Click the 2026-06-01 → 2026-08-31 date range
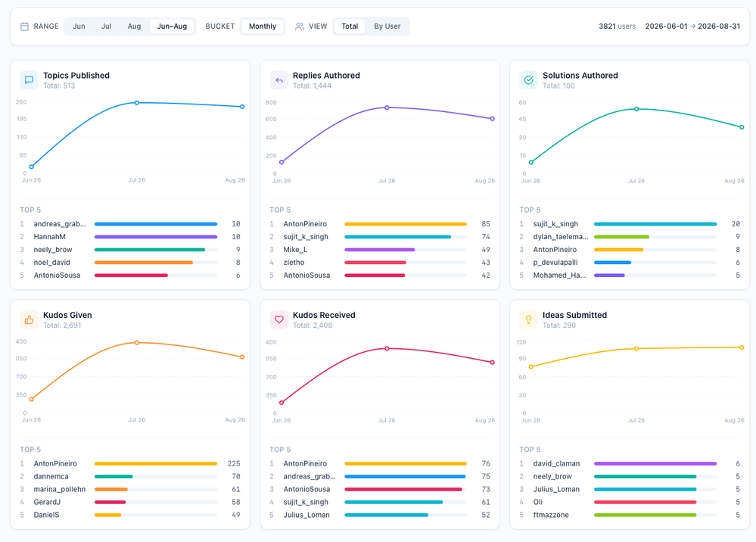The image size is (756, 542). [692, 26]
